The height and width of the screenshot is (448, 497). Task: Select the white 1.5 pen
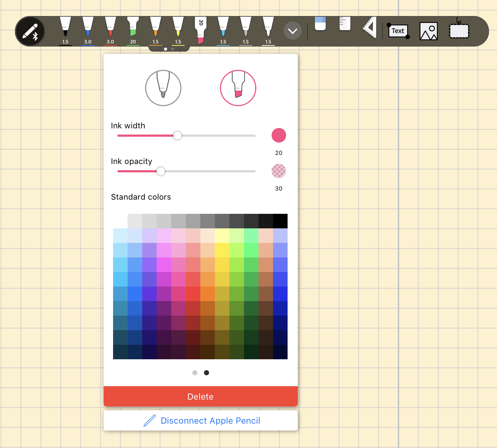268,31
